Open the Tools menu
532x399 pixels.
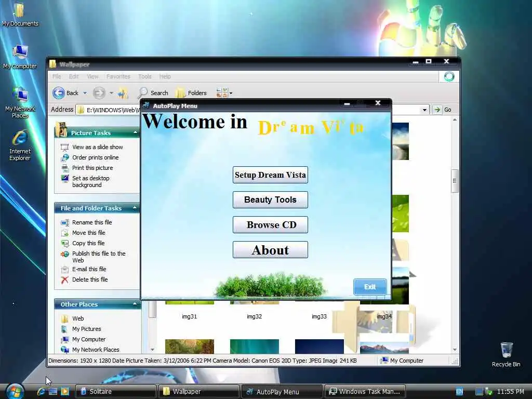pos(145,76)
